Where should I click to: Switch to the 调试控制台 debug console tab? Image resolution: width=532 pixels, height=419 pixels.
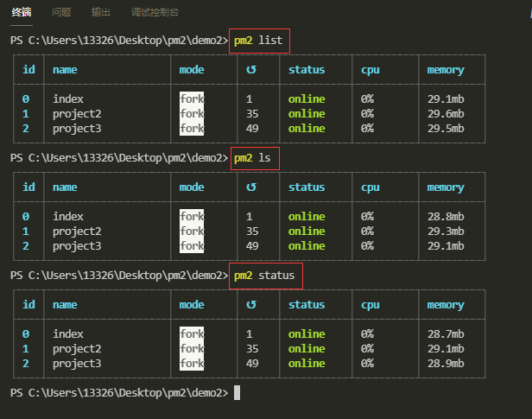pyautogui.click(x=155, y=13)
